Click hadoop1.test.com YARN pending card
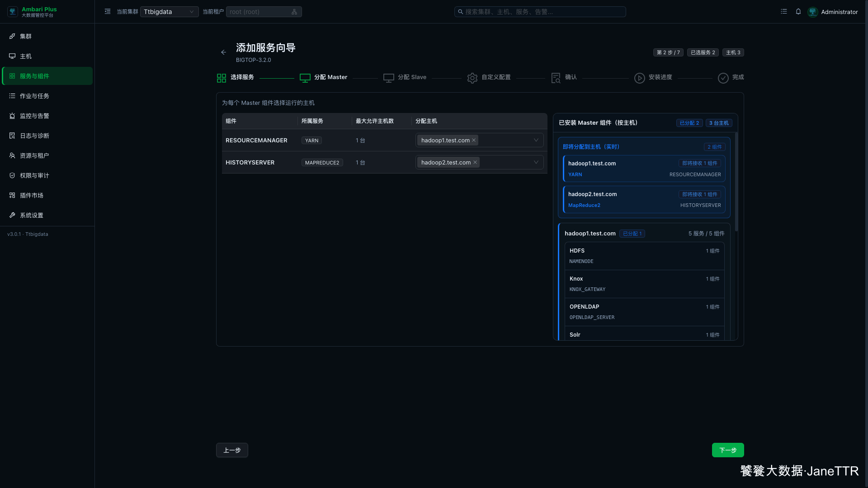Viewport: 868px width, 488px height. pyautogui.click(x=644, y=169)
